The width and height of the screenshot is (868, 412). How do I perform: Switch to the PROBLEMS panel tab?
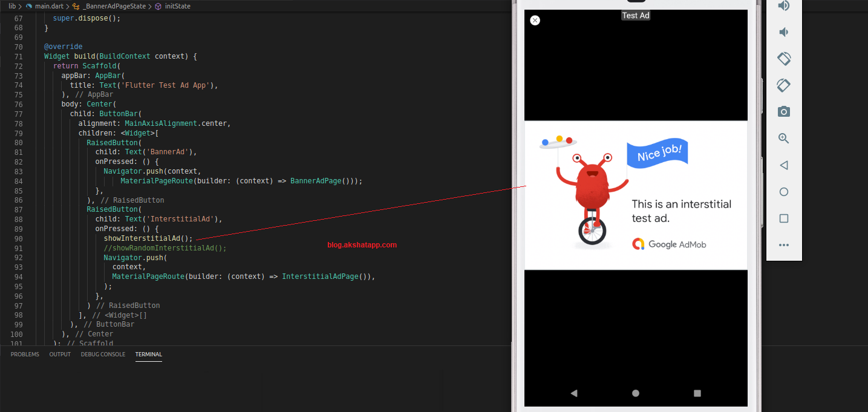[x=25, y=355]
